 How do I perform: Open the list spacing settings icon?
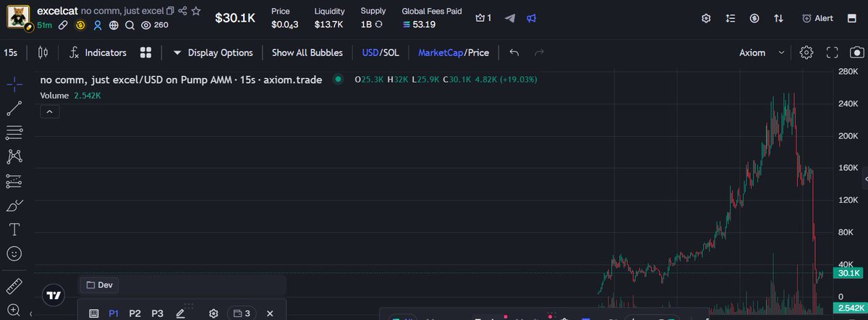click(x=731, y=18)
